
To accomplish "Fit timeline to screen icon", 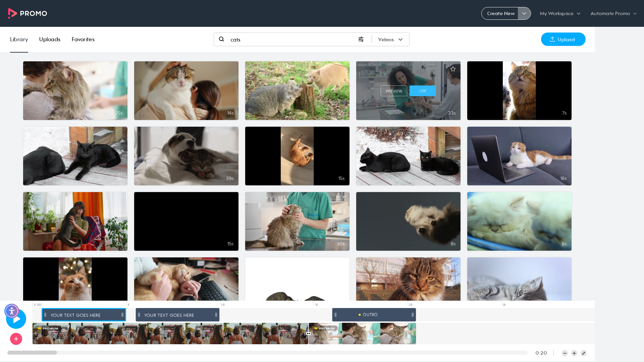I will (x=584, y=353).
